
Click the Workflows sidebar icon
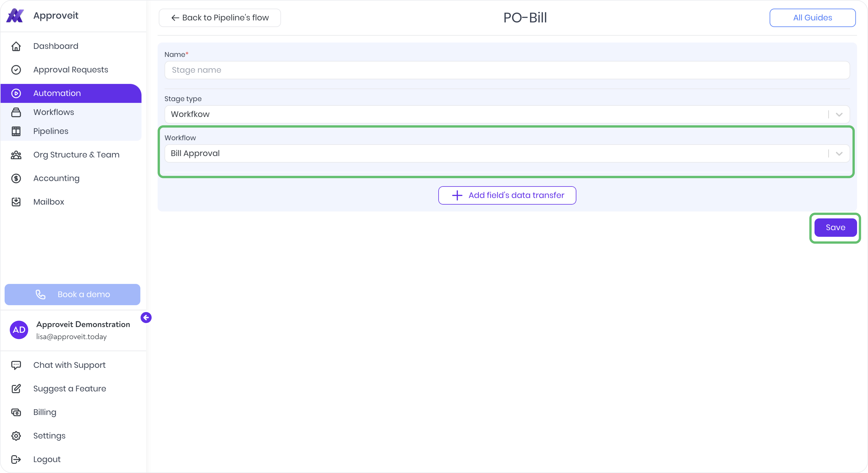[16, 112]
